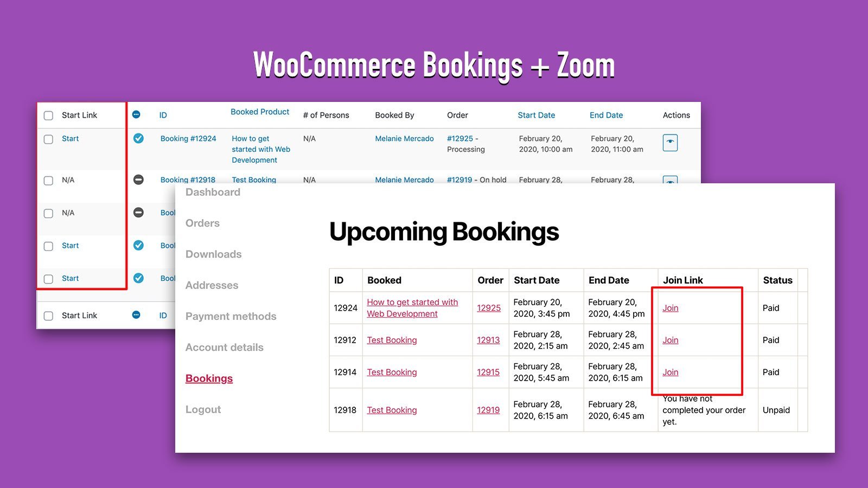Viewport: 868px width, 488px height.
Task: Open order 12925 in Upcoming Bookings
Action: (x=489, y=308)
